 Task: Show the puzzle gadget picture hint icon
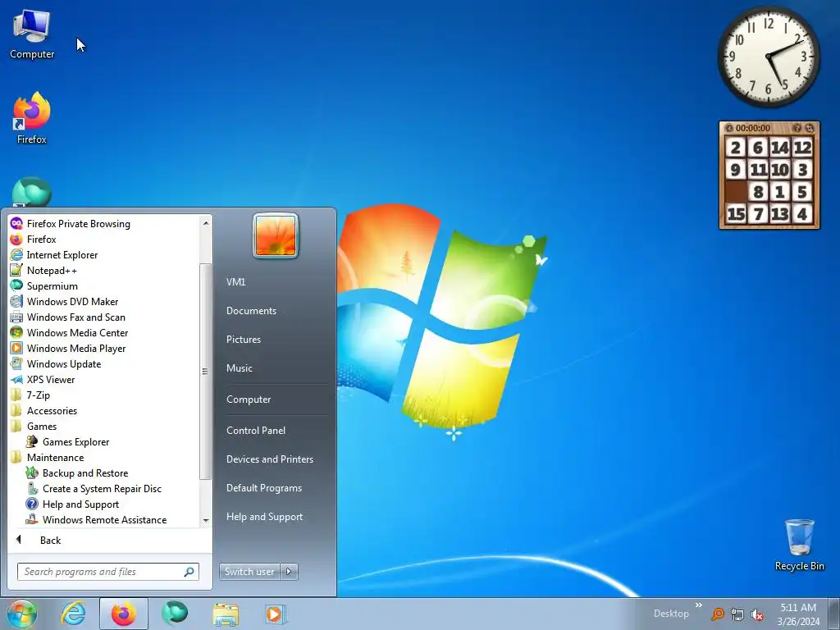point(797,128)
